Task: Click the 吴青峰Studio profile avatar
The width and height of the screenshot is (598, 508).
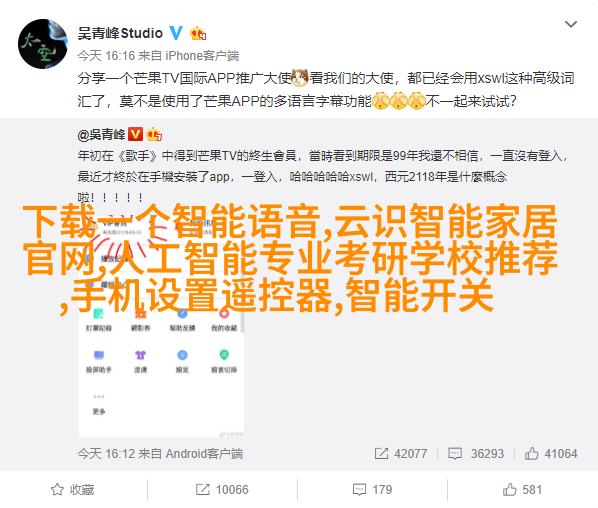Action: point(43,44)
